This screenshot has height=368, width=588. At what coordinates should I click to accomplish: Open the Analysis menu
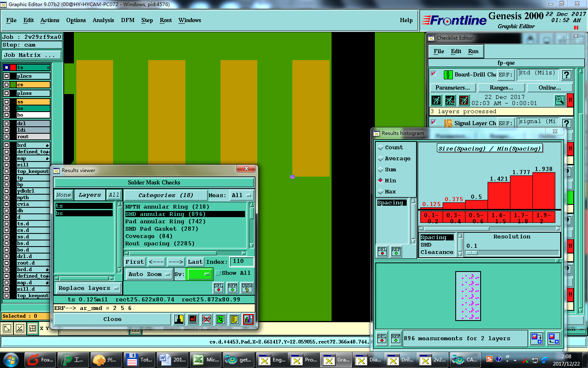click(x=103, y=20)
